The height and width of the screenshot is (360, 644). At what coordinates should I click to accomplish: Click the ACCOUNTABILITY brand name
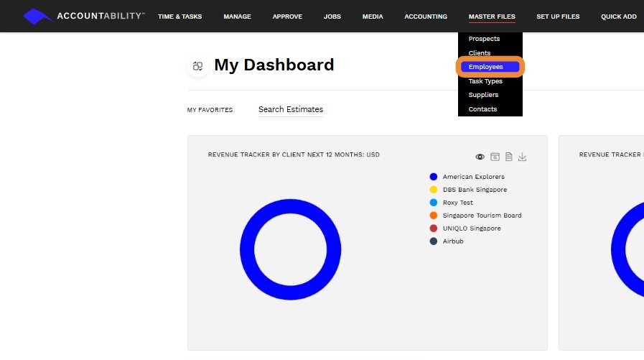[x=101, y=16]
